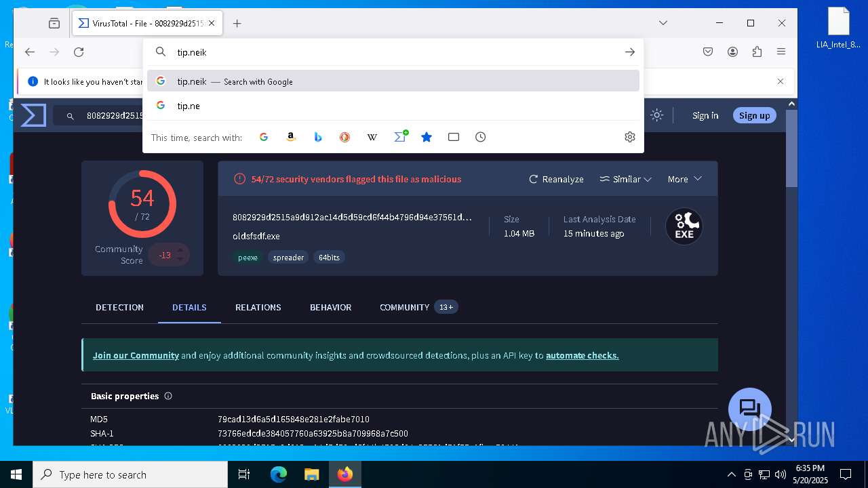This screenshot has height=488, width=868.
Task: Open 'Join our Community' link
Action: coord(136,355)
